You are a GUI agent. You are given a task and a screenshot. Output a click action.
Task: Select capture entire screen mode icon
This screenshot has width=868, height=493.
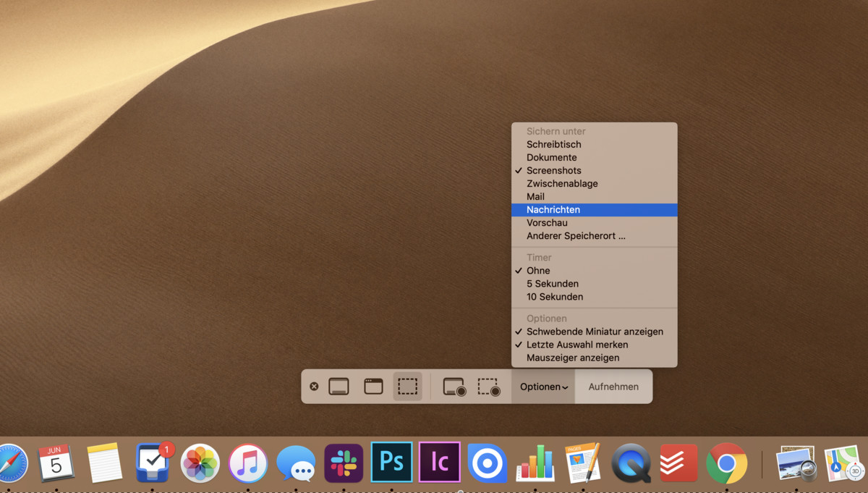click(x=339, y=387)
